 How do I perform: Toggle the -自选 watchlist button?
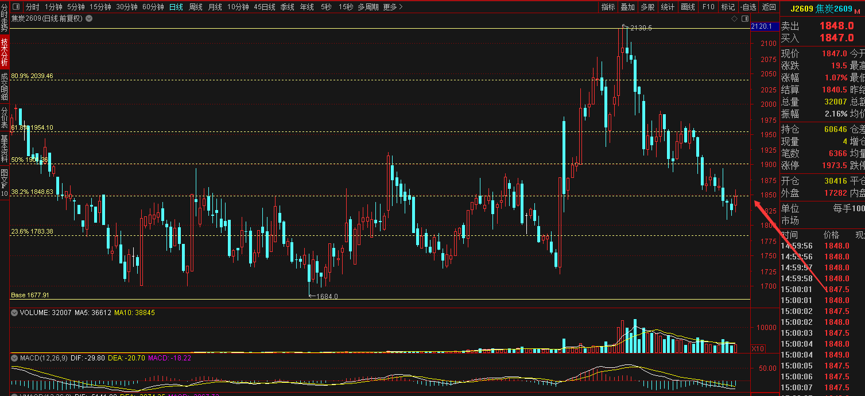(x=748, y=7)
